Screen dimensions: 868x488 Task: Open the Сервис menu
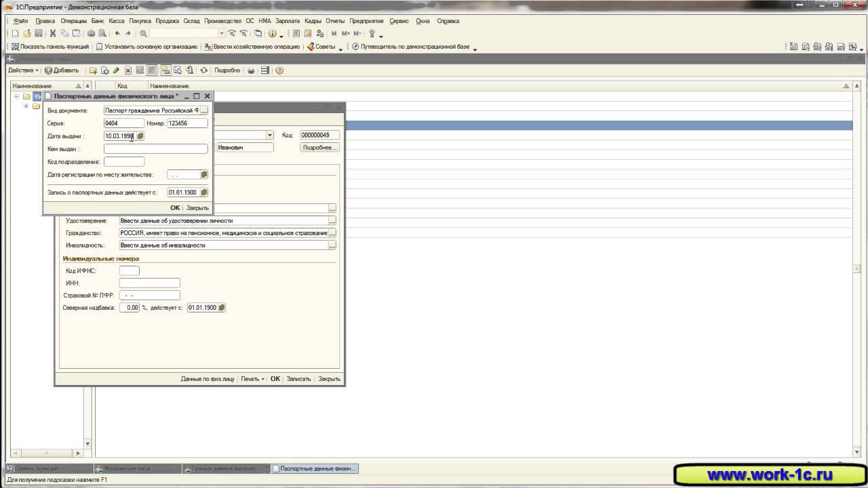(x=399, y=21)
